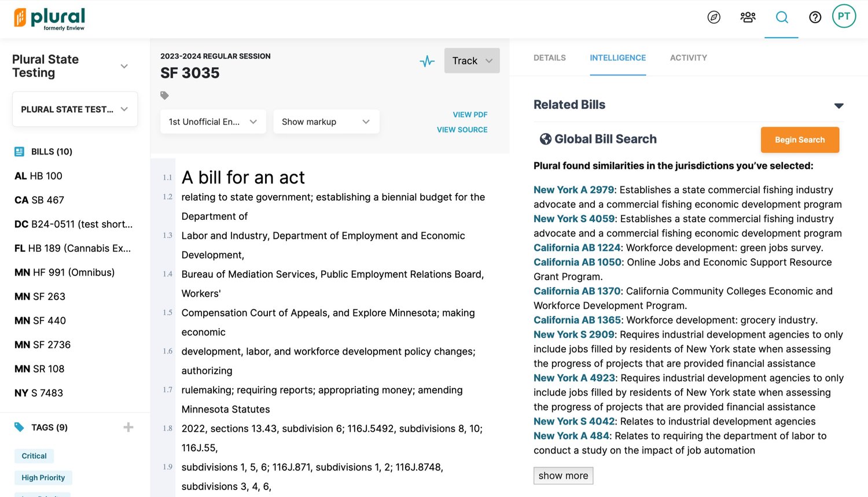Open the View PDF link
Image resolution: width=868 pixels, height=497 pixels.
pos(470,115)
